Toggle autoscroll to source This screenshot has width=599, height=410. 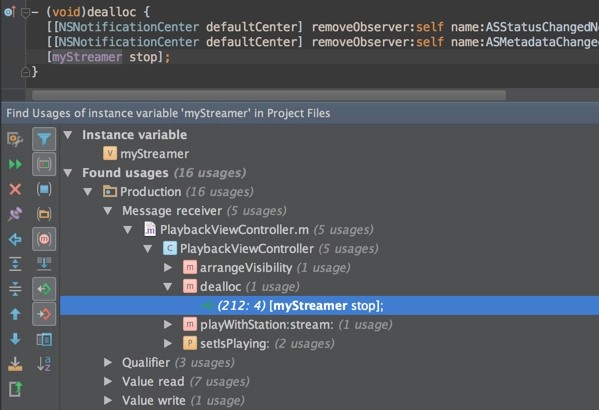44,264
